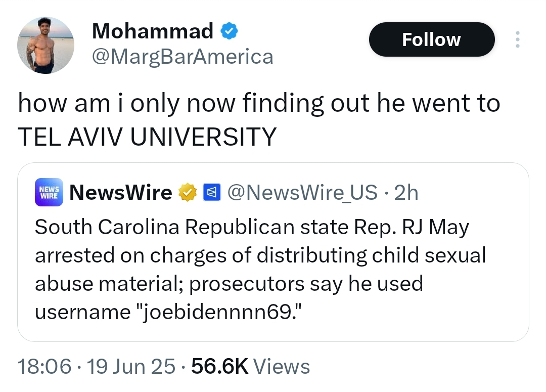
Task: Click the NewsWire purple logo avatar
Action: pos(49,192)
